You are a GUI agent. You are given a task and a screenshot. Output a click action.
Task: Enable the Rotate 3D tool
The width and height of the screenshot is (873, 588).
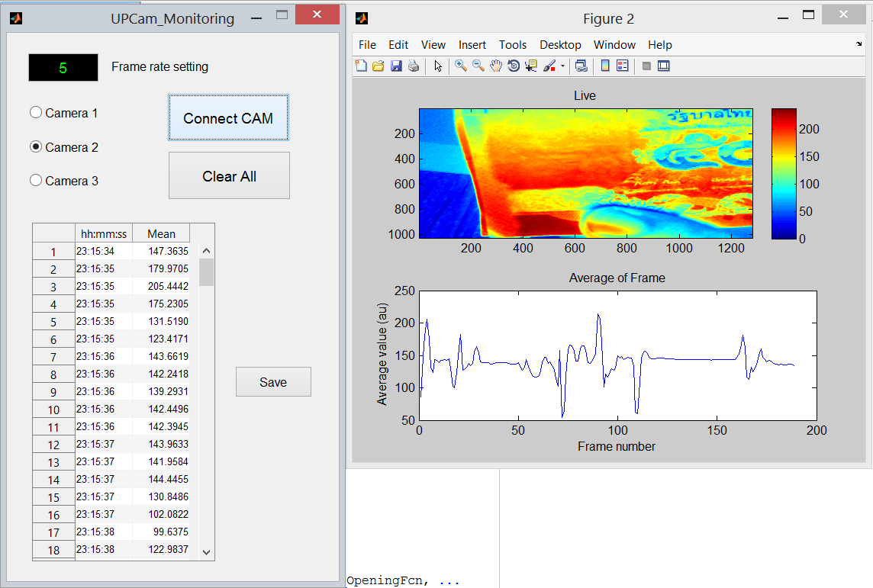514,66
